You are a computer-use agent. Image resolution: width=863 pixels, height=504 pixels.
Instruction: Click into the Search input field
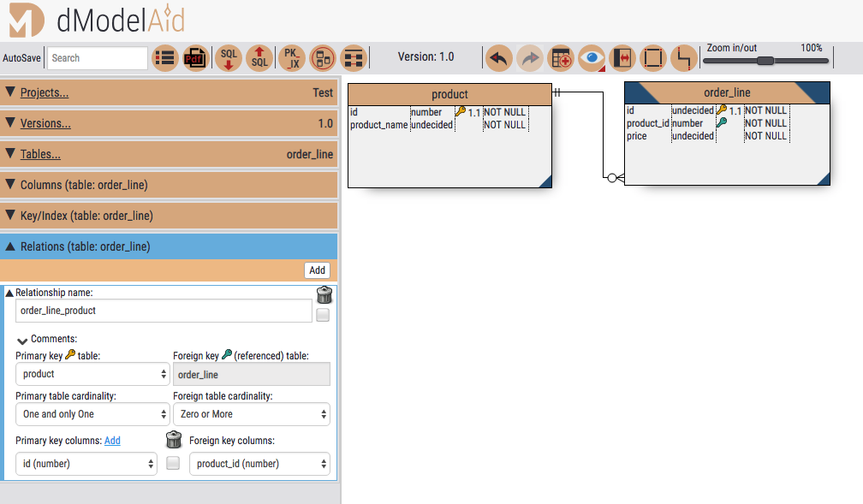98,58
